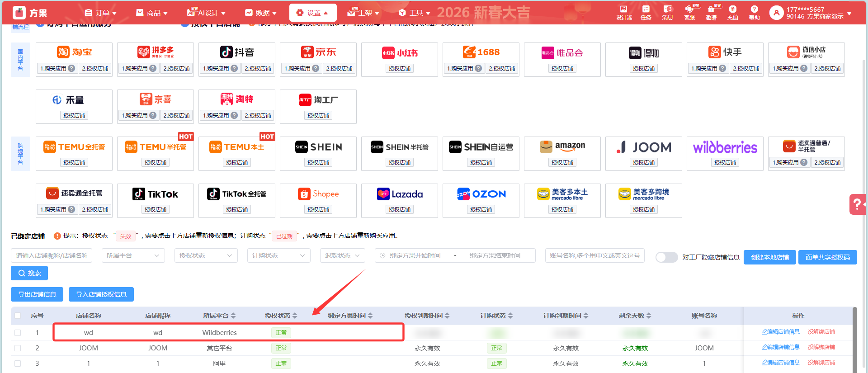The height and width of the screenshot is (373, 868).
Task: Click the 绑定方果结束时间 date field
Action: tap(495, 255)
